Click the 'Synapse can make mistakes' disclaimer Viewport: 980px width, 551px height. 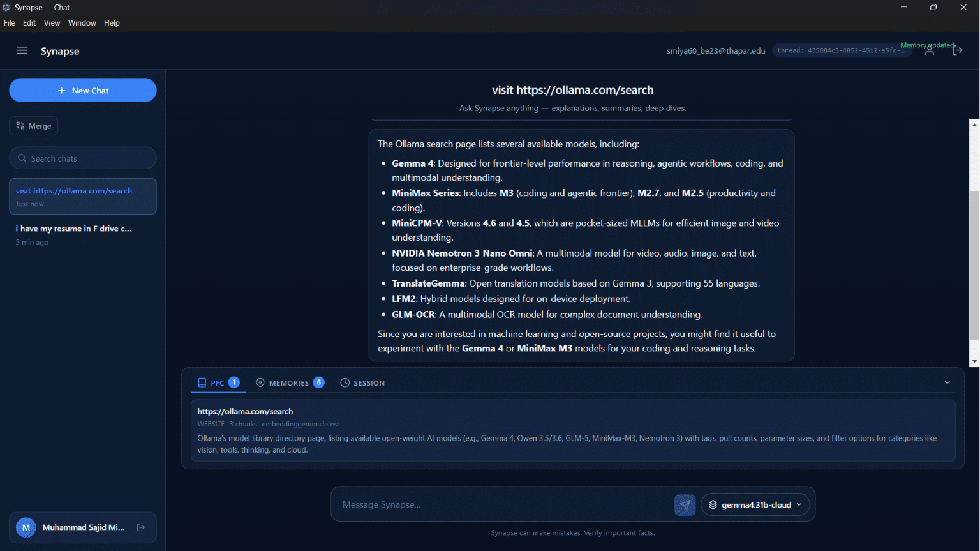573,532
